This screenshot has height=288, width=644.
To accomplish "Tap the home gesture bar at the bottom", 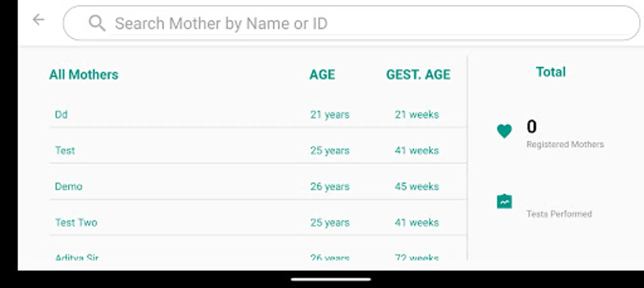I will tap(331, 279).
